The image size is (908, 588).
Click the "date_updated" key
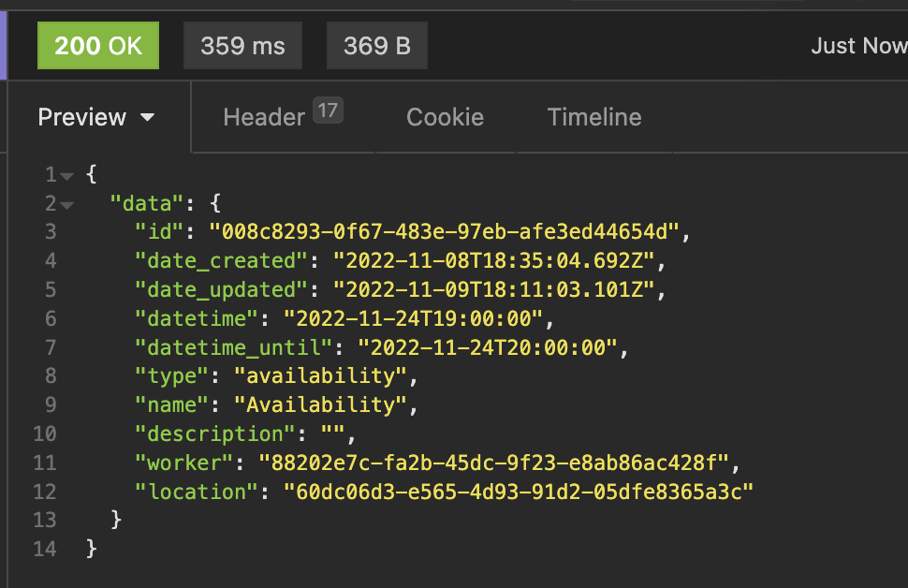click(221, 289)
